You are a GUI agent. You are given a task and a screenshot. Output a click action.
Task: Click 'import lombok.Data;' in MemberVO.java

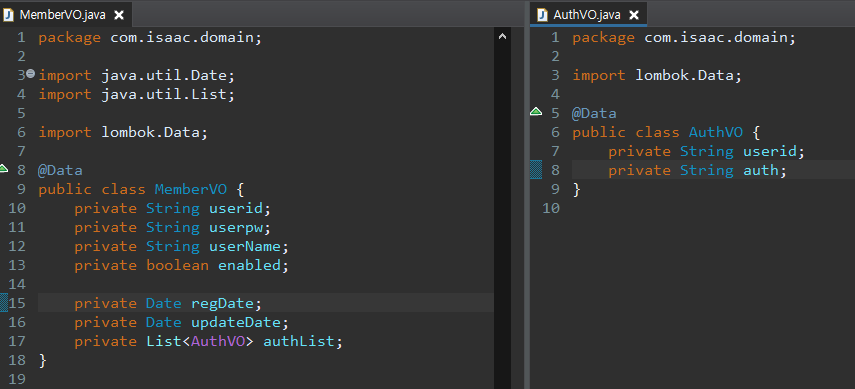point(123,132)
